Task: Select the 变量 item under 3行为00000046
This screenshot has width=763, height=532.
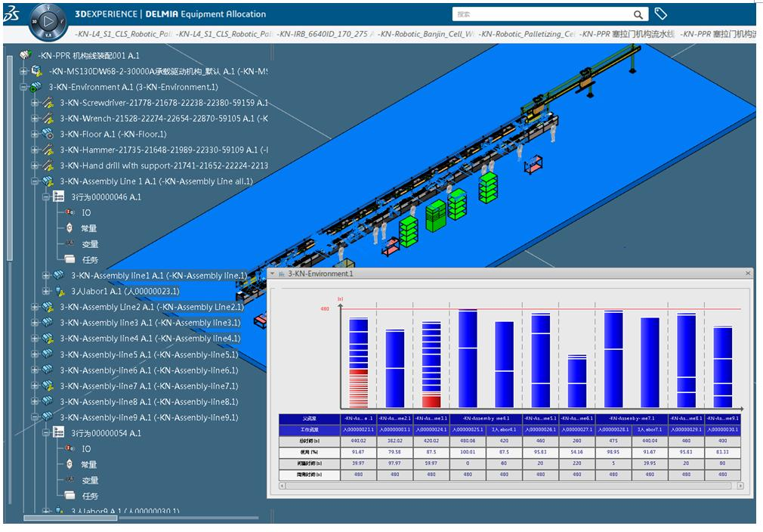Action: click(90, 244)
